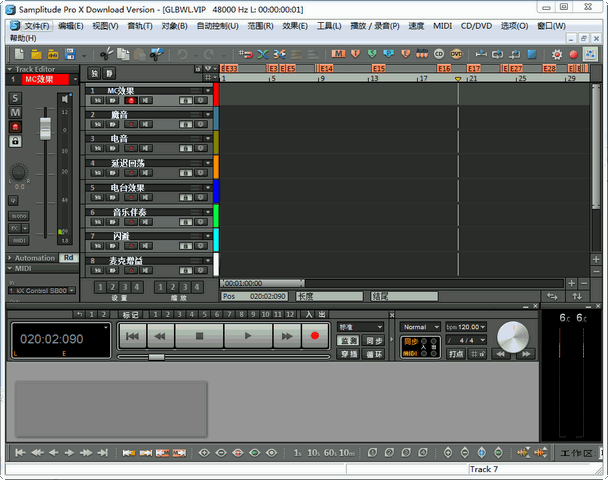Image resolution: width=608 pixels, height=480 pixels.
Task: Click the speaker icon in Track Editor
Action: point(64,99)
